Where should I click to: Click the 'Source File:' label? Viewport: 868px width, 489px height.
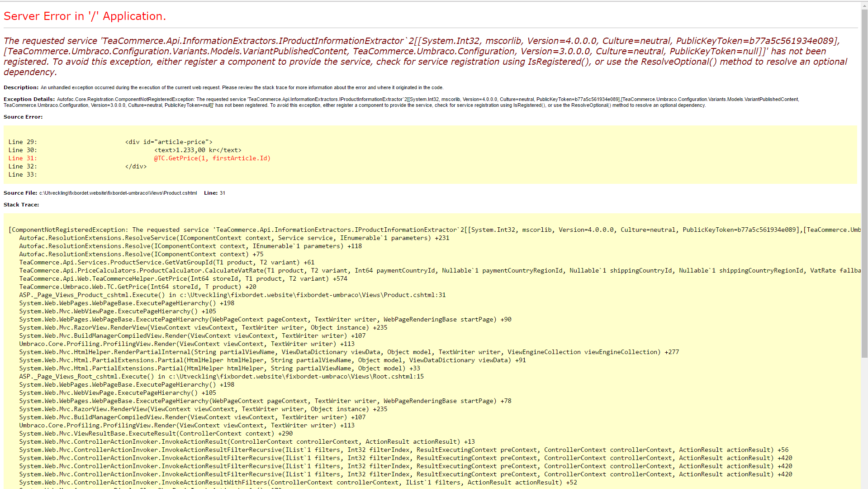(20, 193)
